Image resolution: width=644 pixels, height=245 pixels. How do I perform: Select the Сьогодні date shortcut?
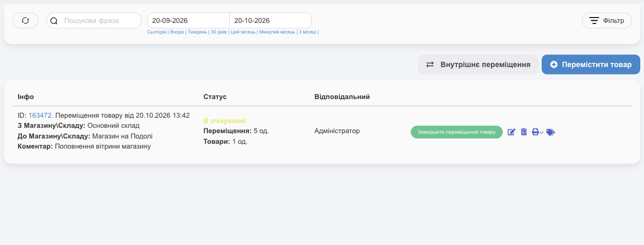pos(157,32)
